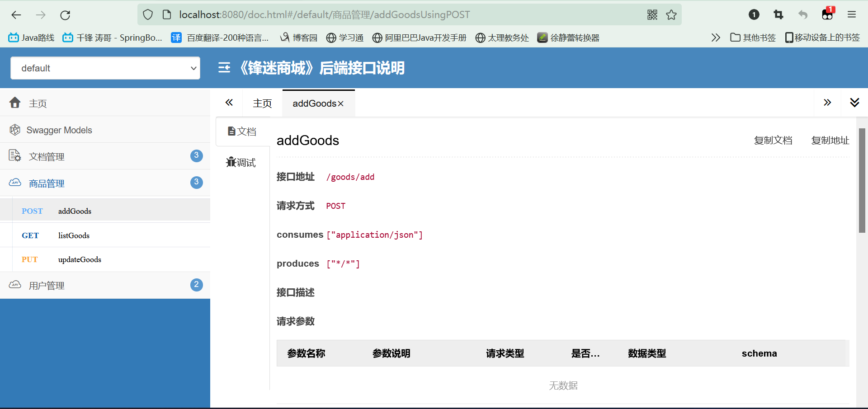Switch to the 主页 tab
Viewport: 868px width, 409px height.
pos(262,103)
